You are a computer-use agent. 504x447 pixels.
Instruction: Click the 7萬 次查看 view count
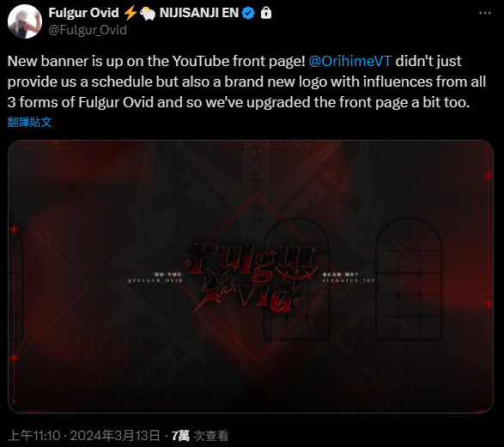point(200,436)
